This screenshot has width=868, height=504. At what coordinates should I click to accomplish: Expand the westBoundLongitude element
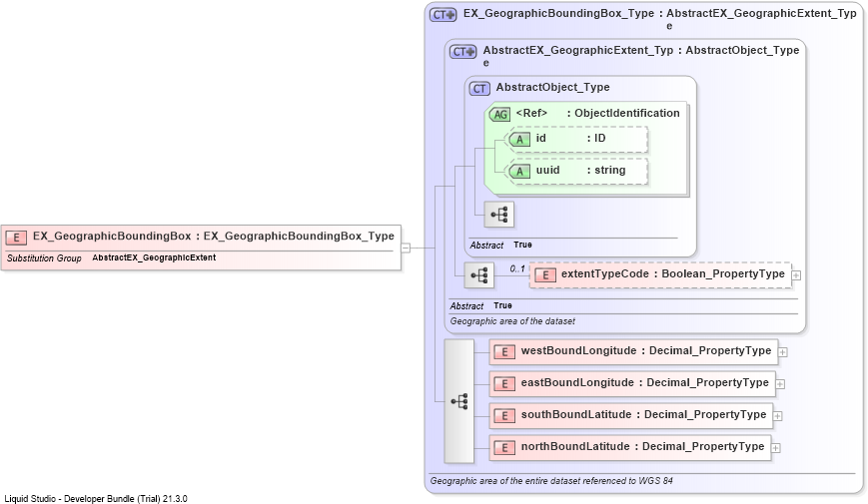(x=783, y=352)
